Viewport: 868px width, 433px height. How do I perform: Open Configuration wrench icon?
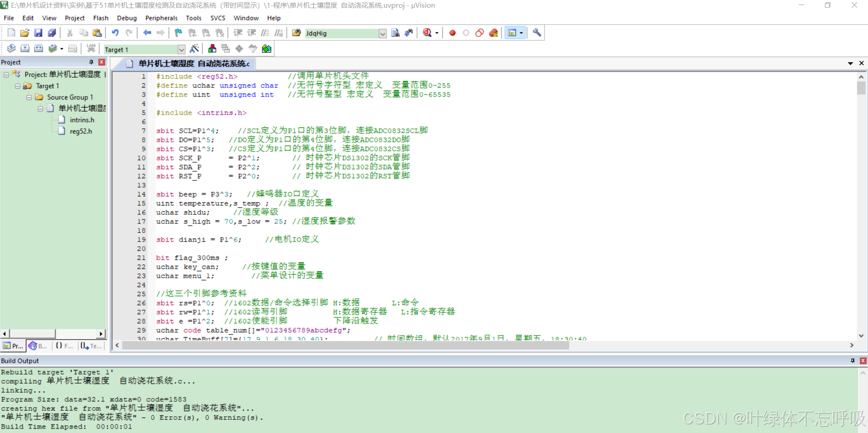pyautogui.click(x=537, y=33)
